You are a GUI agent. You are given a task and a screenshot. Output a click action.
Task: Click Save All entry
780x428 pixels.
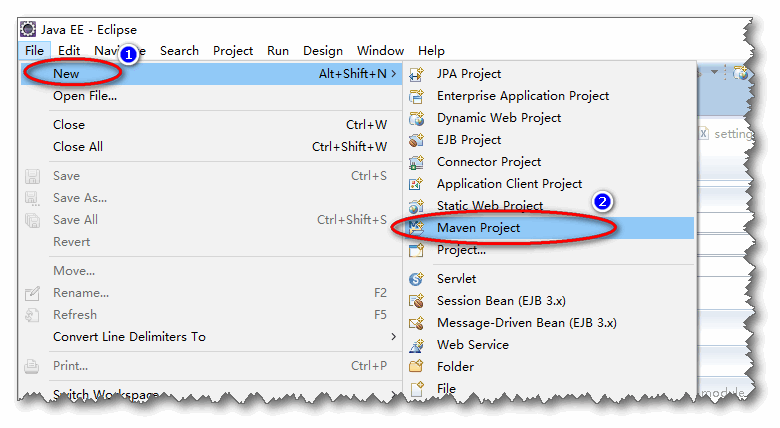tap(211, 220)
